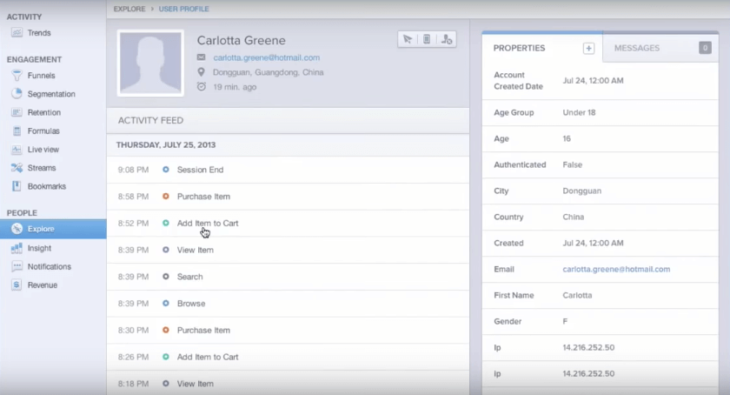This screenshot has width=730, height=395.
Task: Open Notifications in the sidebar
Action: pos(49,266)
